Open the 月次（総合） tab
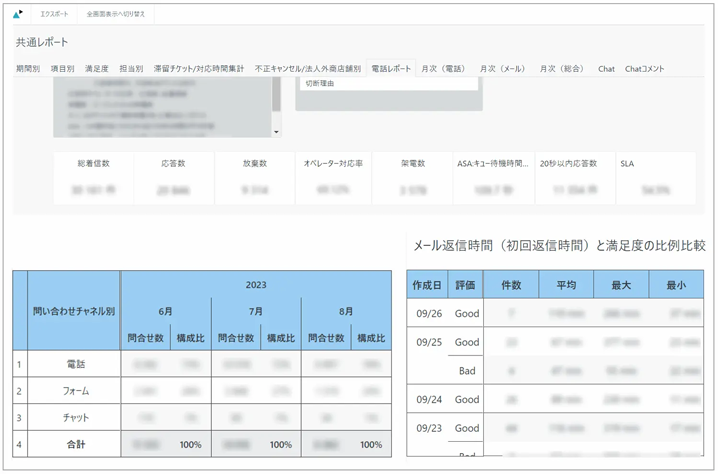Screen dimensions: 718x474 [x=562, y=69]
